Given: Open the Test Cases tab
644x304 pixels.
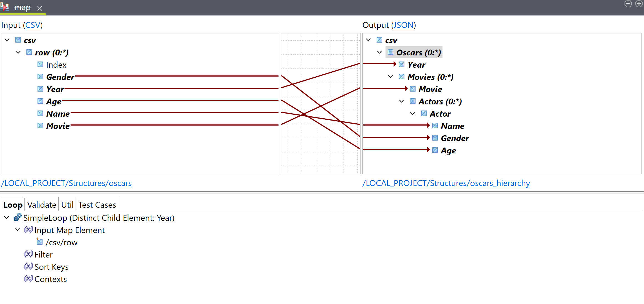Looking at the screenshot, I should 97,205.
